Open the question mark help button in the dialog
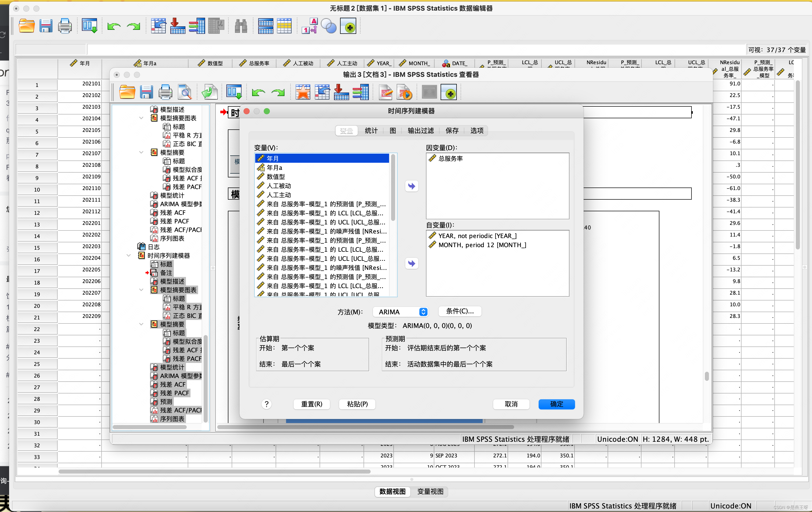The image size is (812, 512). coord(266,404)
